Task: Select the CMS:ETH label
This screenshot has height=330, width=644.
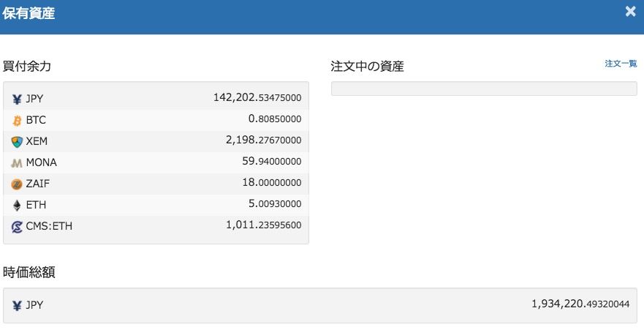Action: tap(49, 226)
